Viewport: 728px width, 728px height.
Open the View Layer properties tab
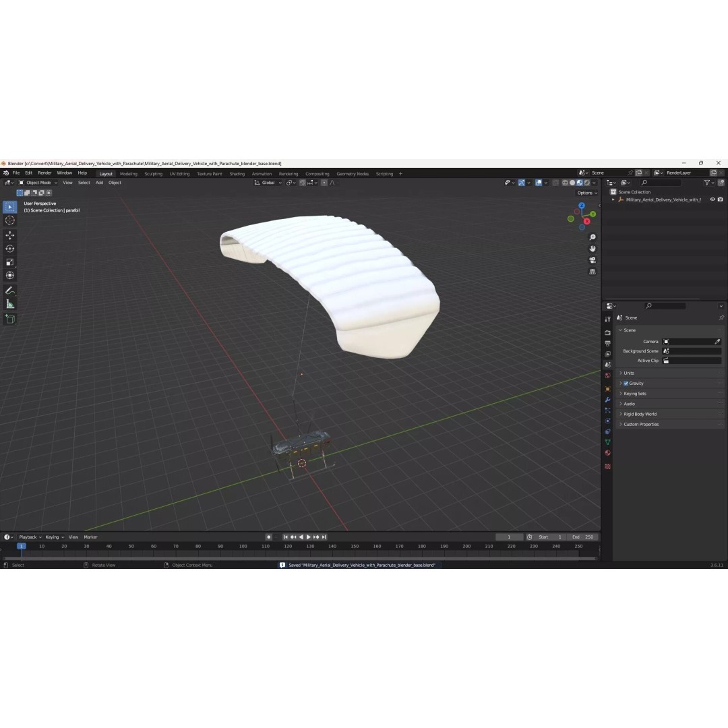[607, 355]
